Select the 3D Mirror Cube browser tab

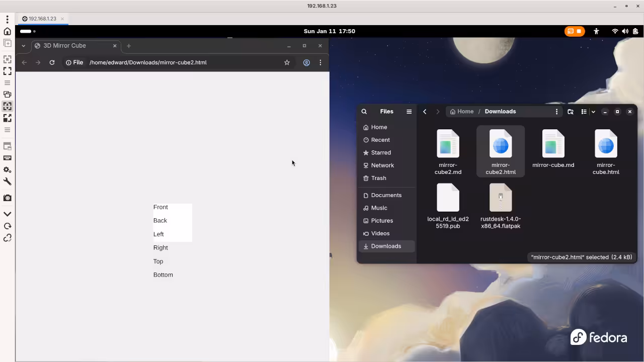point(70,46)
